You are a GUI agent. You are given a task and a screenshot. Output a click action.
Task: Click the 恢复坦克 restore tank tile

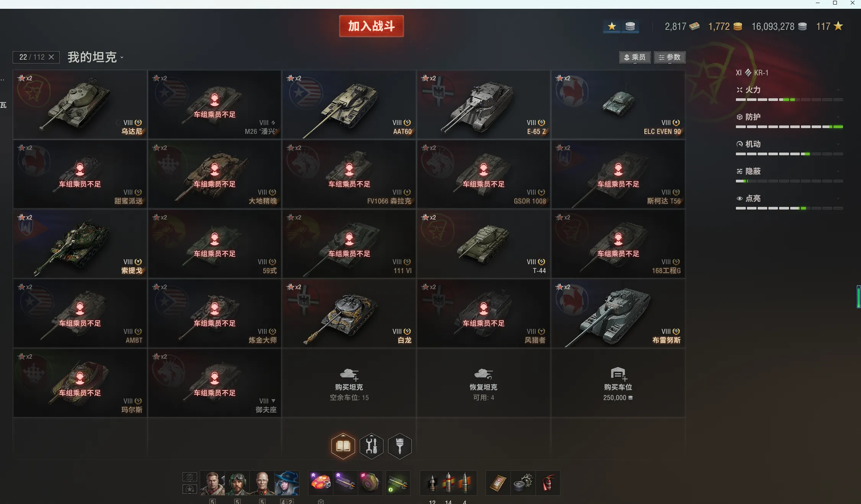click(483, 383)
